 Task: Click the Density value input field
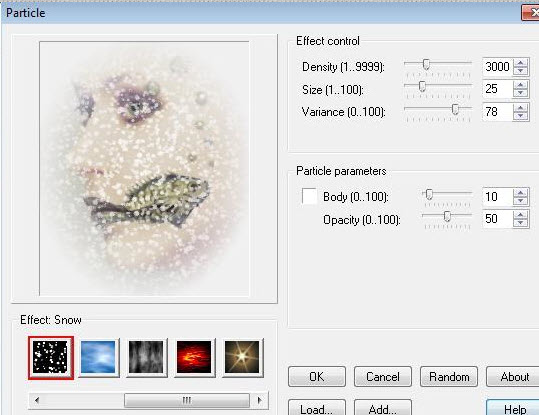497,67
